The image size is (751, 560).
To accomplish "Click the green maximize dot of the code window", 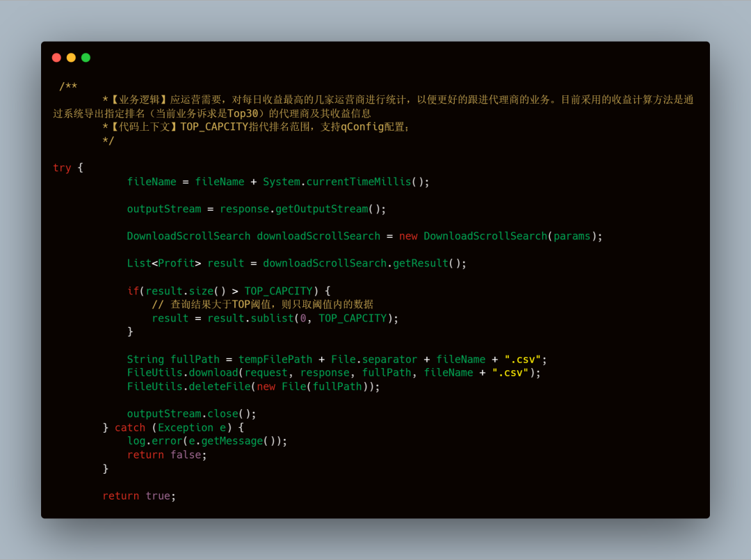I will pyautogui.click(x=86, y=58).
